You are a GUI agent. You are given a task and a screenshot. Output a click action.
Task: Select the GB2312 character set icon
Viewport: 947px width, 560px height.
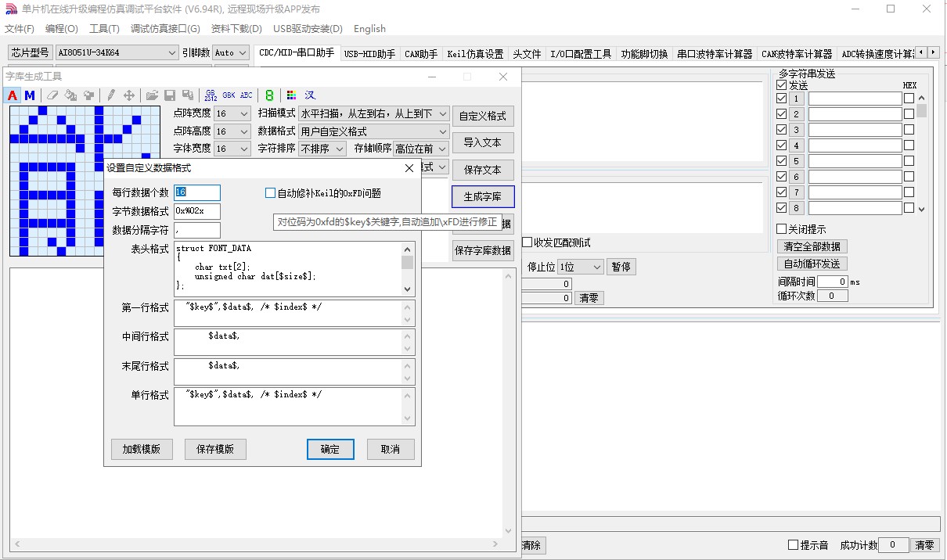[x=211, y=95]
